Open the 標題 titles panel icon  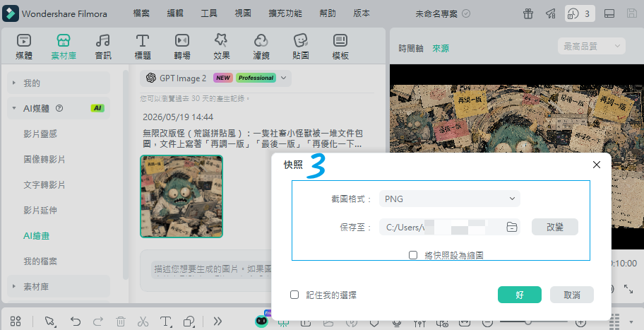pos(142,40)
